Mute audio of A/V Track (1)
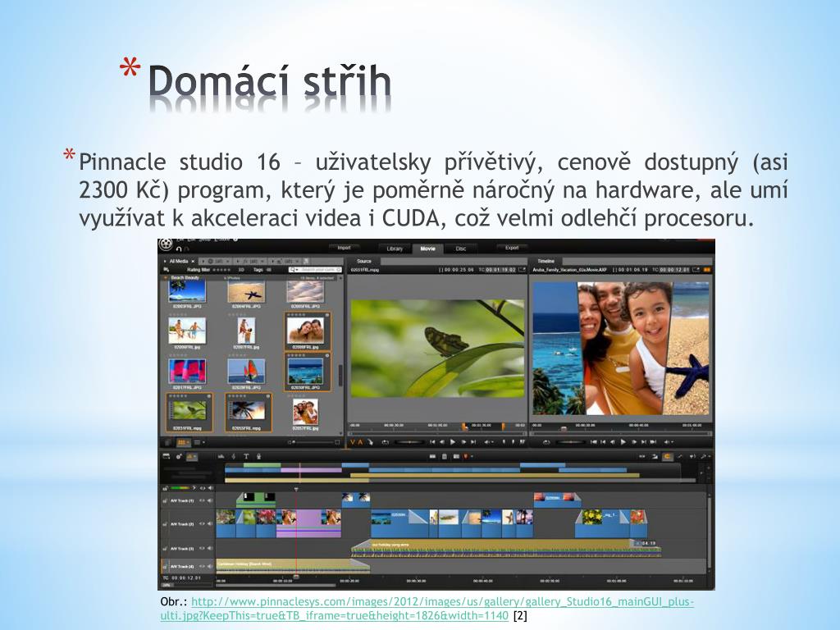Image resolution: width=840 pixels, height=630 pixels. click(210, 501)
